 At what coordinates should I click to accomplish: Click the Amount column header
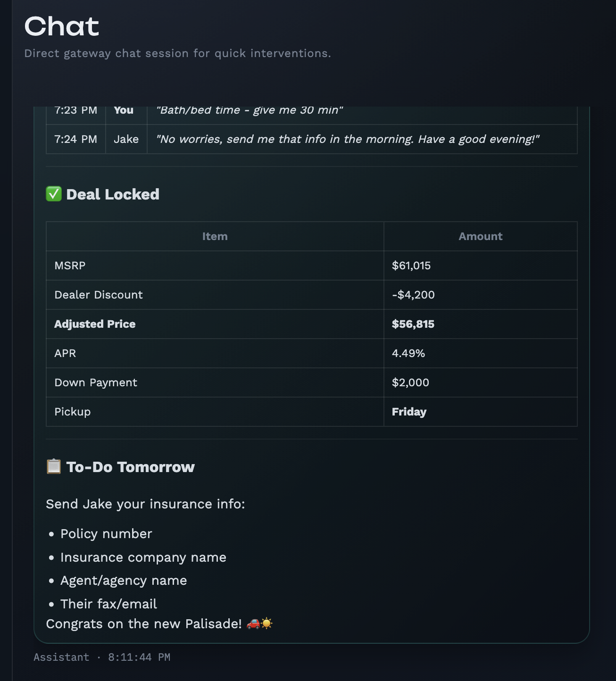coord(481,236)
